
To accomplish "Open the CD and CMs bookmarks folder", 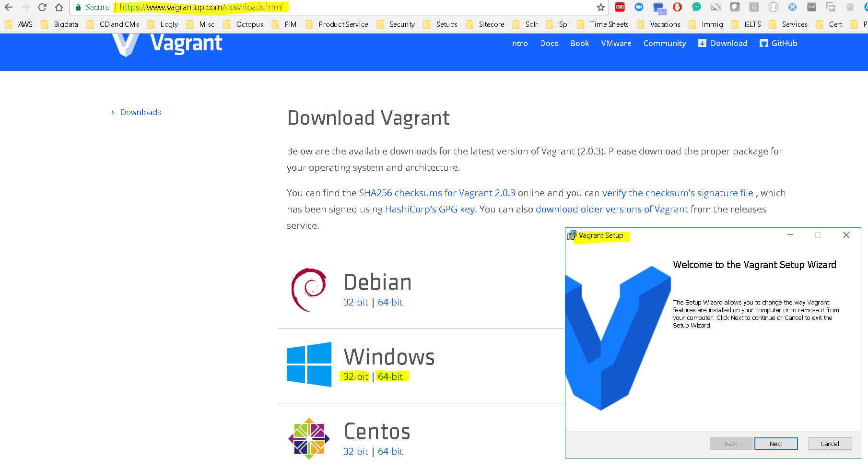I will click(113, 24).
